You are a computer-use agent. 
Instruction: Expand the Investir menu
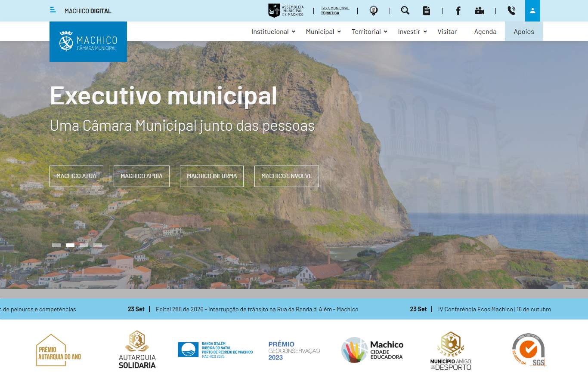pyautogui.click(x=412, y=31)
